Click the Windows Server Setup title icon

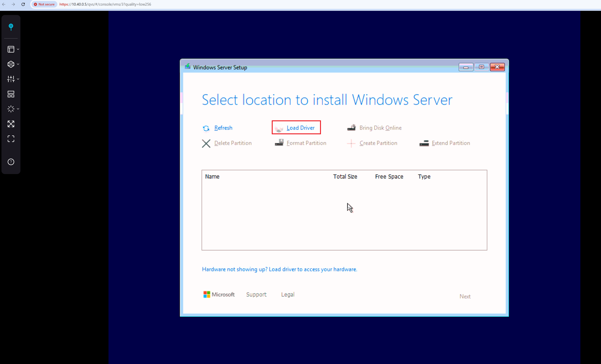coord(187,66)
